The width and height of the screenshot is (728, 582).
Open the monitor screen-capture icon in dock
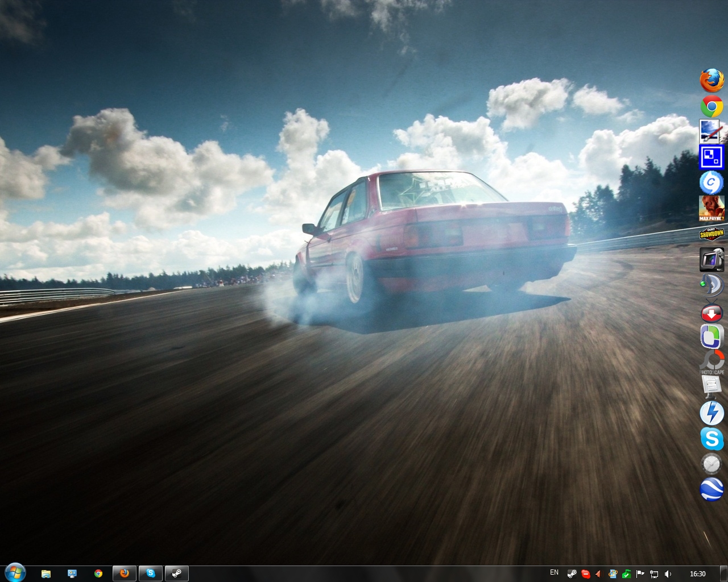point(712,259)
